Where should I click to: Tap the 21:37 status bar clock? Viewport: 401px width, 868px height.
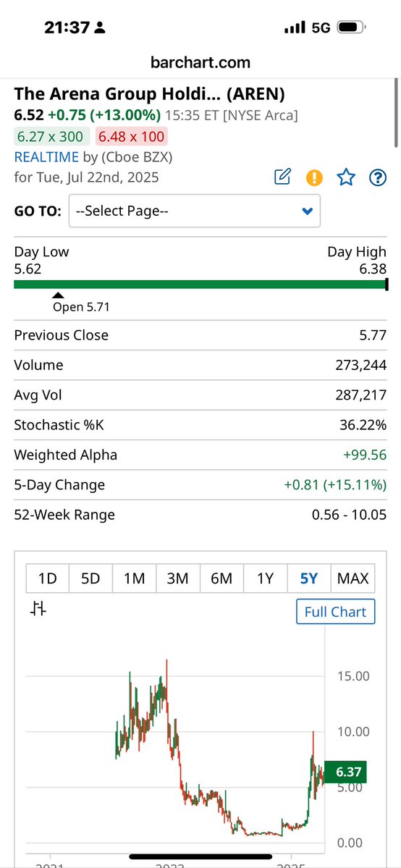point(67,27)
